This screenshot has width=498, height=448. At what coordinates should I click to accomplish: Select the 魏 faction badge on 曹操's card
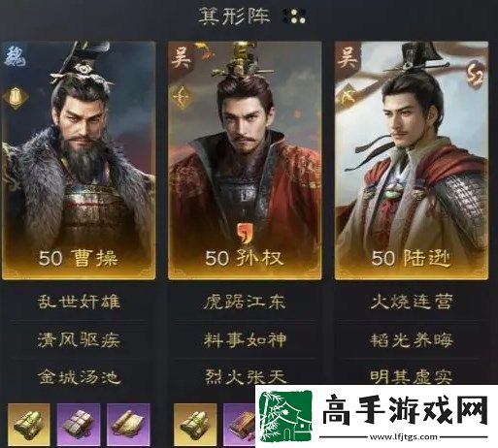tap(15, 57)
